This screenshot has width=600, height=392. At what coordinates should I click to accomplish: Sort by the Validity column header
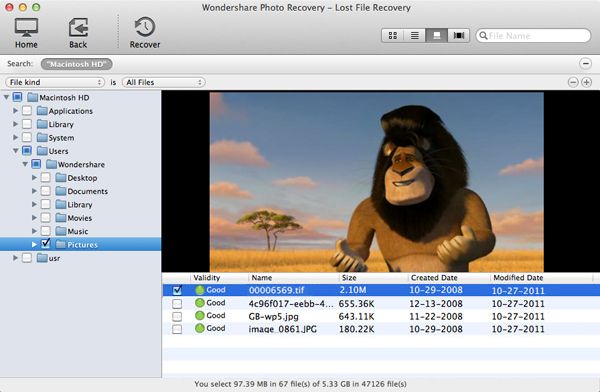coord(207,278)
